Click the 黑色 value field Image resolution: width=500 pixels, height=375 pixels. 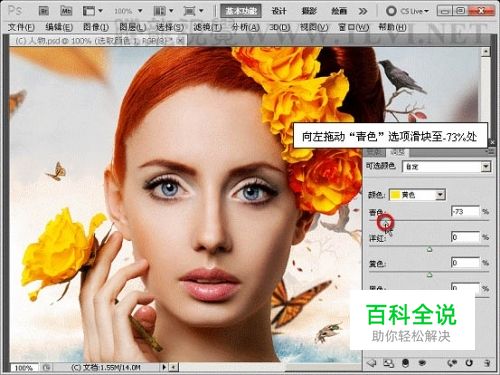coord(465,287)
